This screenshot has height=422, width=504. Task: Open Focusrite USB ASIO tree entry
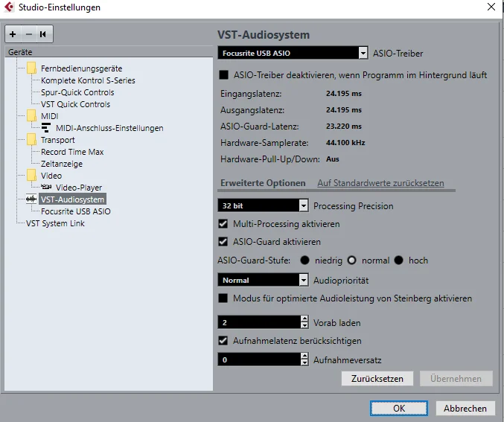(x=76, y=211)
